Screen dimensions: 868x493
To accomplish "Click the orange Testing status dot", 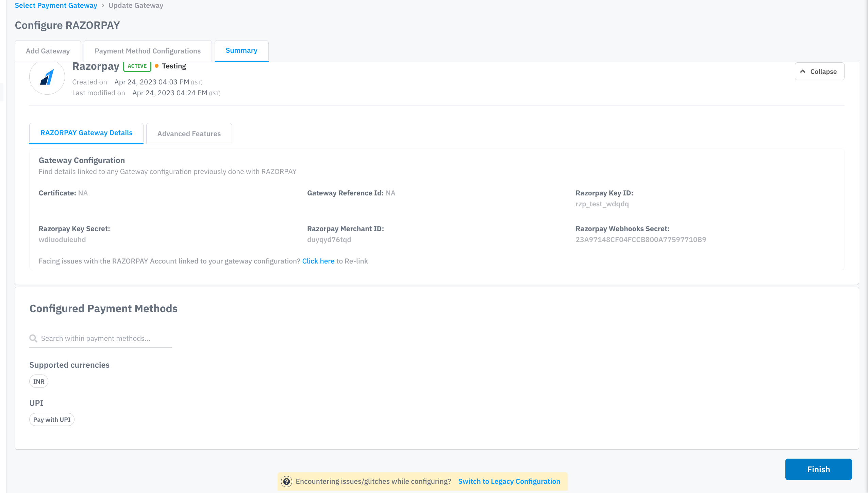I will pos(156,66).
